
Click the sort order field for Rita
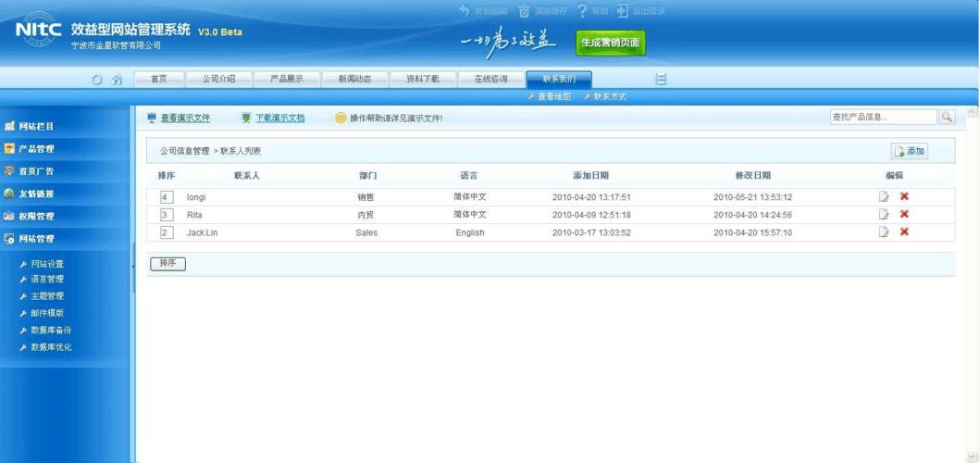click(x=167, y=215)
